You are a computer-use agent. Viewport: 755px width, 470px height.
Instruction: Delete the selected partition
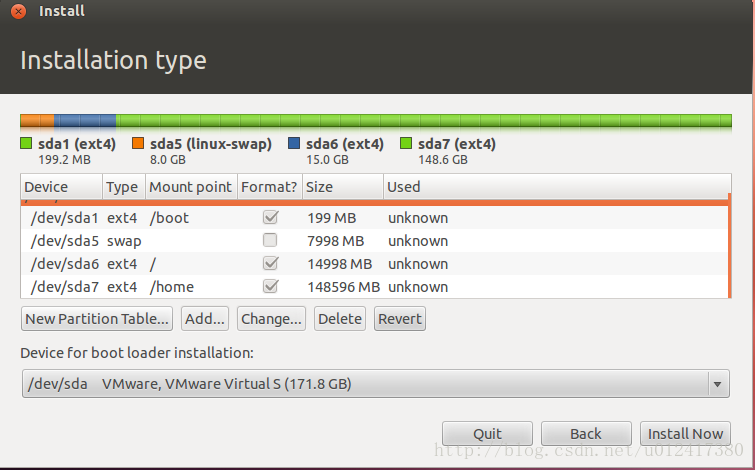[x=340, y=320]
